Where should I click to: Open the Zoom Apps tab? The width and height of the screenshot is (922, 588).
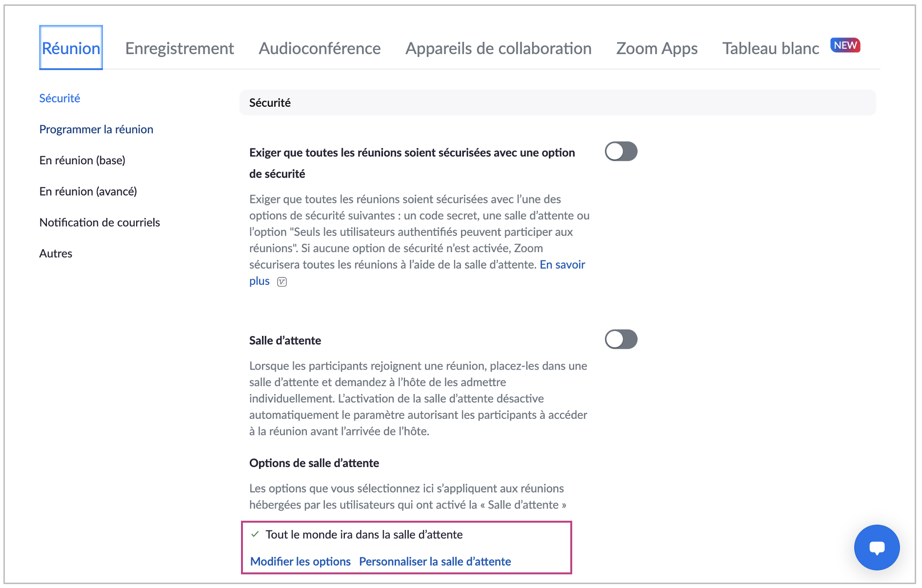(657, 48)
